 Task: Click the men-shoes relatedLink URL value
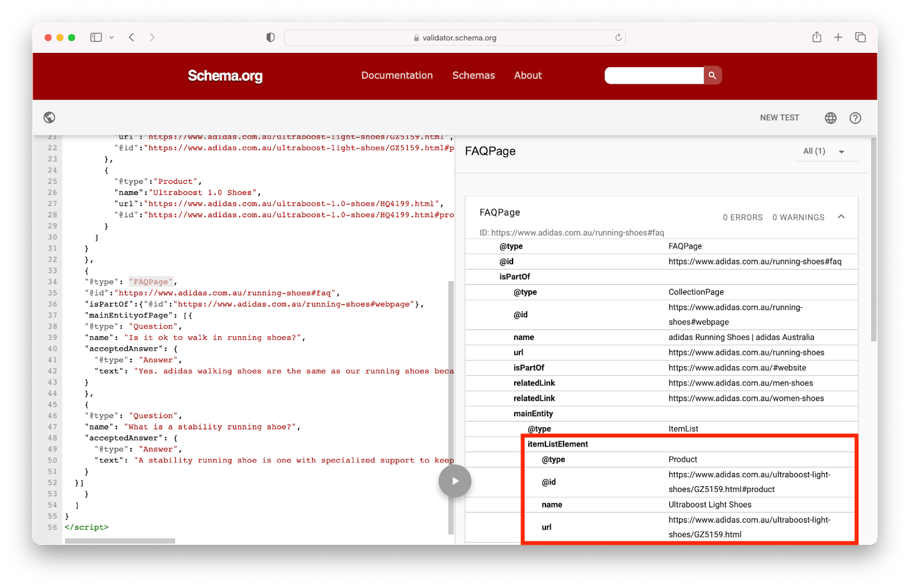(x=741, y=383)
